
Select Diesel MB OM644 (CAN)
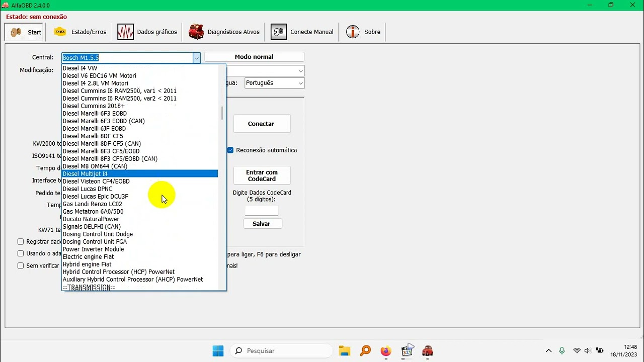[x=140, y=166]
